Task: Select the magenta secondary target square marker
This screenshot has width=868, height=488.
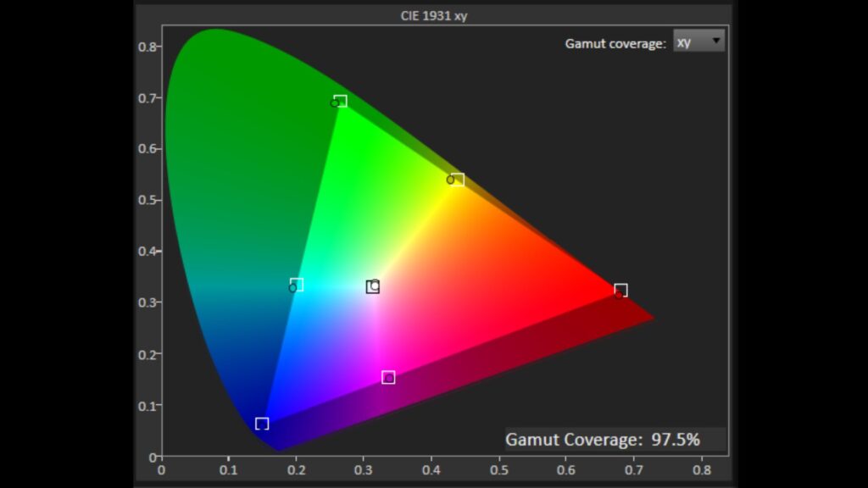Action: pyautogui.click(x=388, y=377)
